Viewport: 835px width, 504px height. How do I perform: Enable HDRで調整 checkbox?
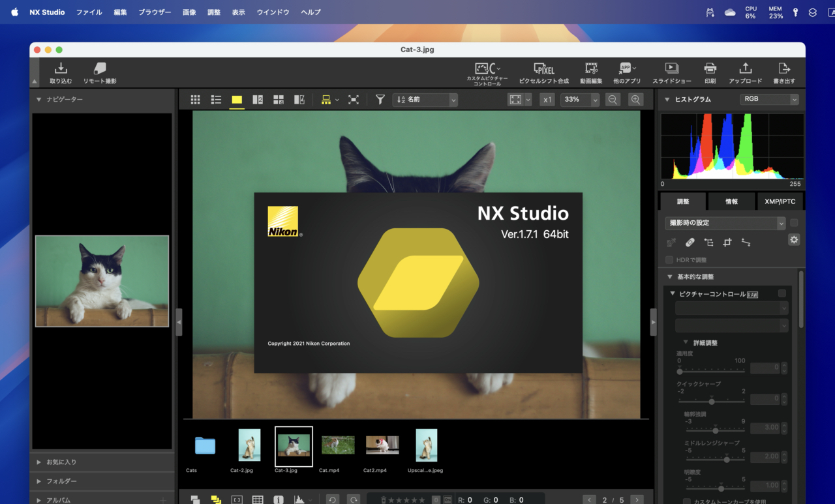669,260
